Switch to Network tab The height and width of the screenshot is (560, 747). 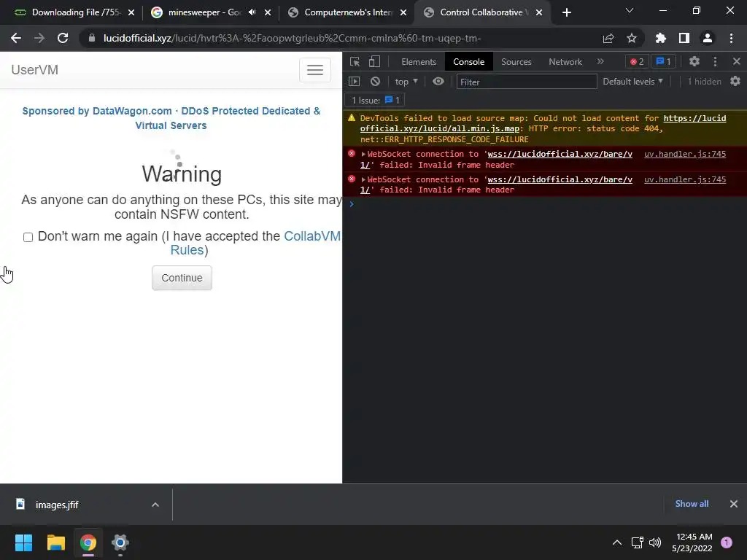tap(565, 62)
